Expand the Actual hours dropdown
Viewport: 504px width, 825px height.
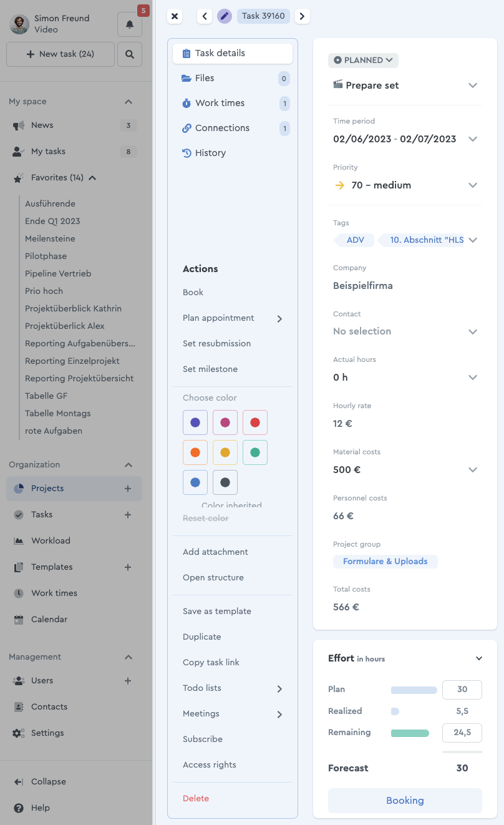[473, 378]
